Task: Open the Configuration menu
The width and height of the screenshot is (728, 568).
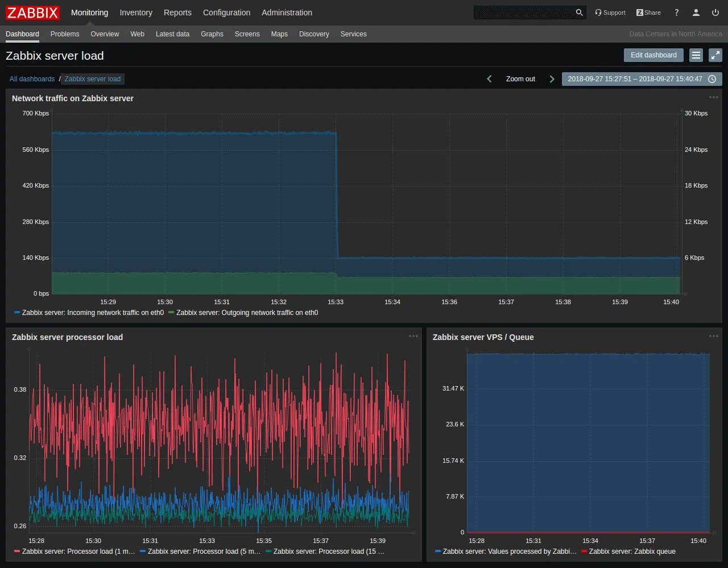Action: (x=226, y=13)
